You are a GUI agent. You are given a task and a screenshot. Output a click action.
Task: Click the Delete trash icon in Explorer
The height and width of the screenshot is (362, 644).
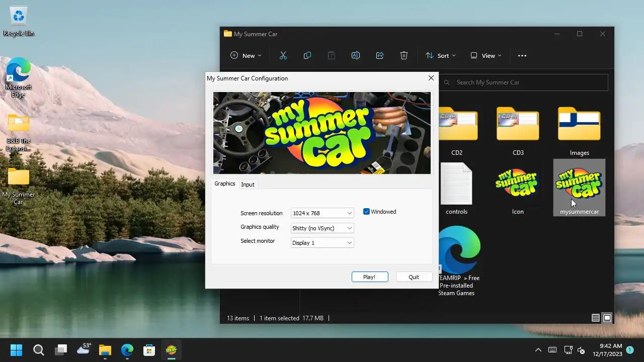[x=404, y=55]
